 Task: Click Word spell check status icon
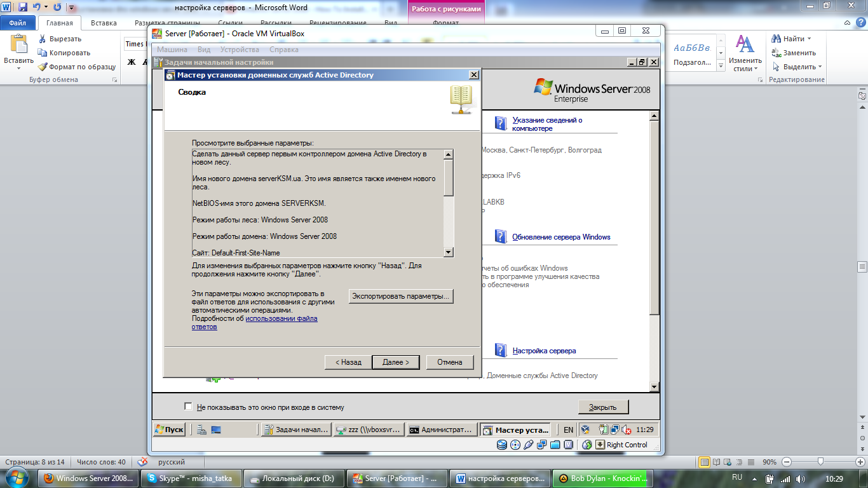coord(143,462)
